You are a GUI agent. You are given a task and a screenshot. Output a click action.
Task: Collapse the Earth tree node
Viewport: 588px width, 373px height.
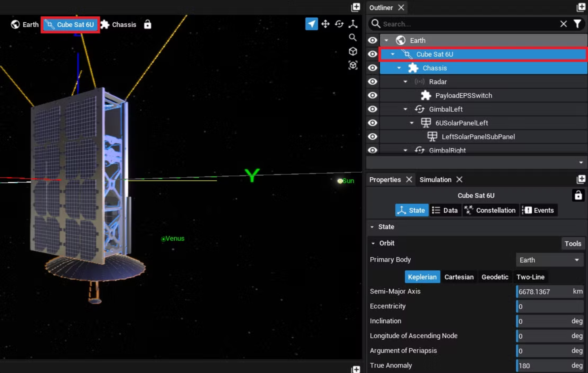tap(386, 40)
